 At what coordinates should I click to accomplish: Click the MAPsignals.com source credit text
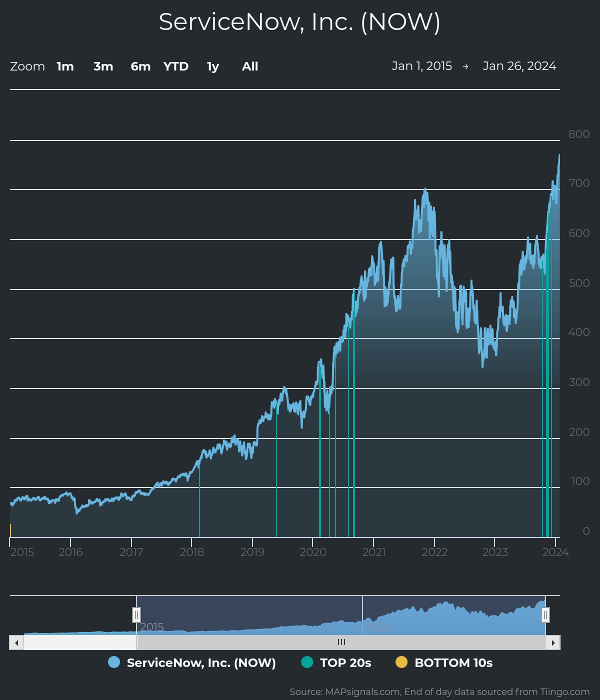point(439,692)
